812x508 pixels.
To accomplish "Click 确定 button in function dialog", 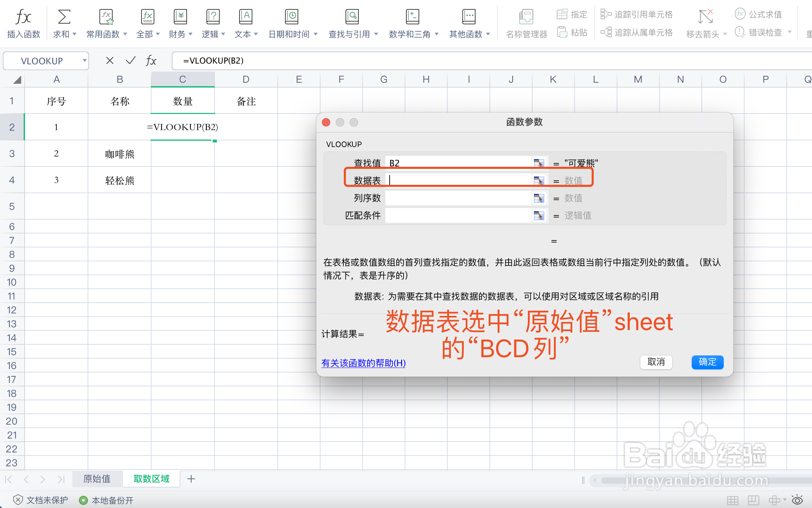I will 707,362.
